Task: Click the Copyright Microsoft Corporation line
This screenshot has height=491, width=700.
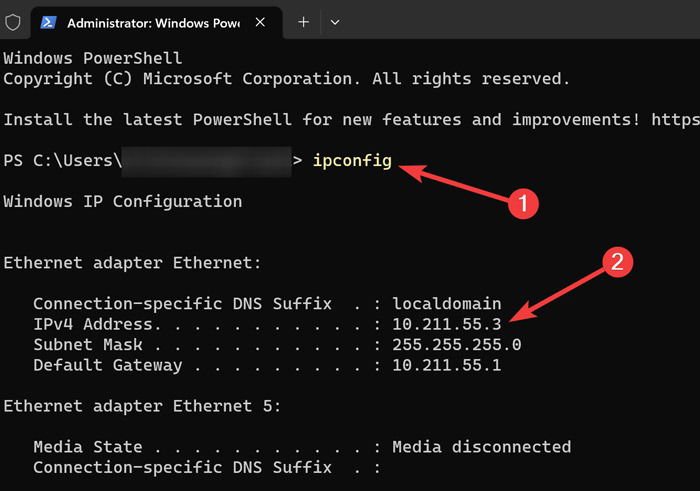Action: click(x=287, y=79)
